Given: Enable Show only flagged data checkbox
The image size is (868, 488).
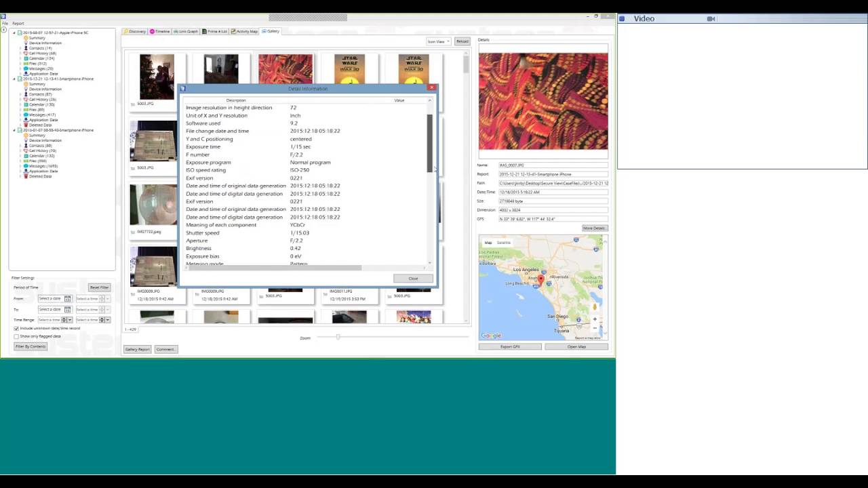Looking at the screenshot, I should tap(16, 336).
